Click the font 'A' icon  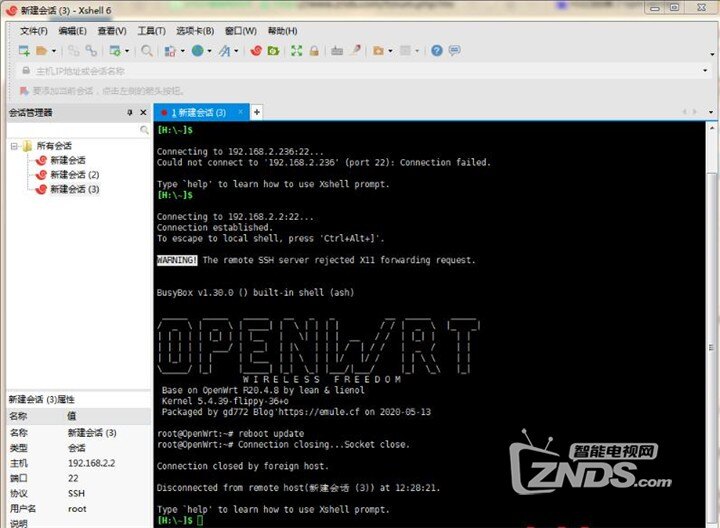225,51
